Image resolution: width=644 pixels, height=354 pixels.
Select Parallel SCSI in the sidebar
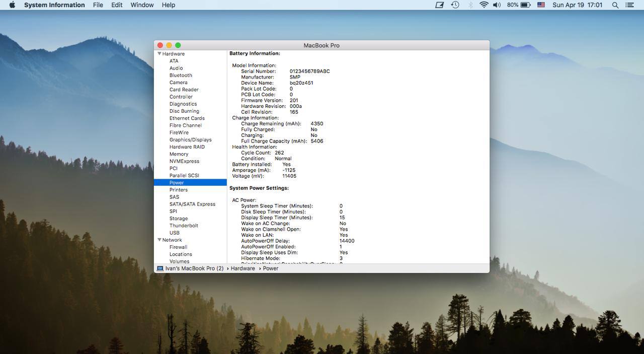coord(184,175)
